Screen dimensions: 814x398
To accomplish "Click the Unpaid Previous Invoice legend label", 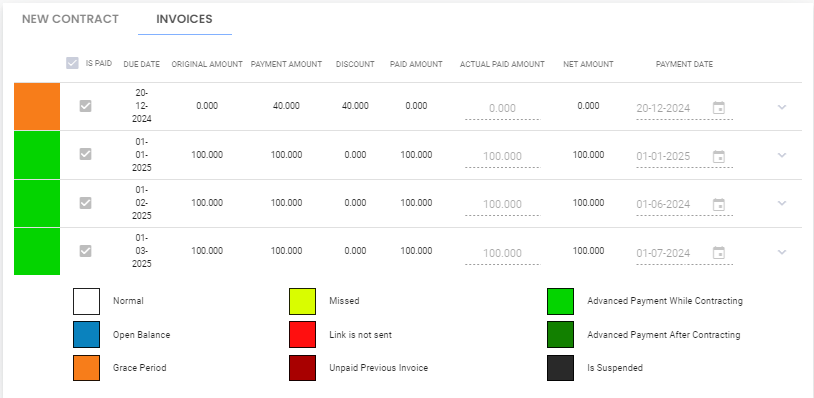I will (x=379, y=368).
